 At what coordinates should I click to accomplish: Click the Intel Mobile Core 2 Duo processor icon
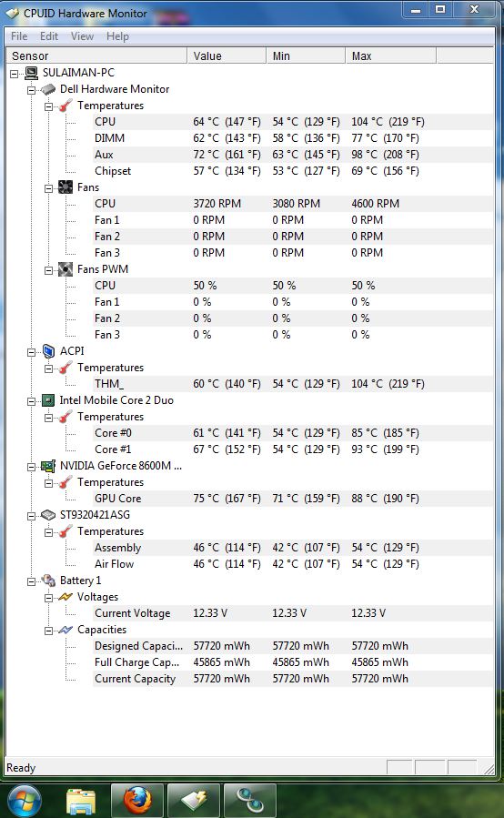(x=48, y=400)
